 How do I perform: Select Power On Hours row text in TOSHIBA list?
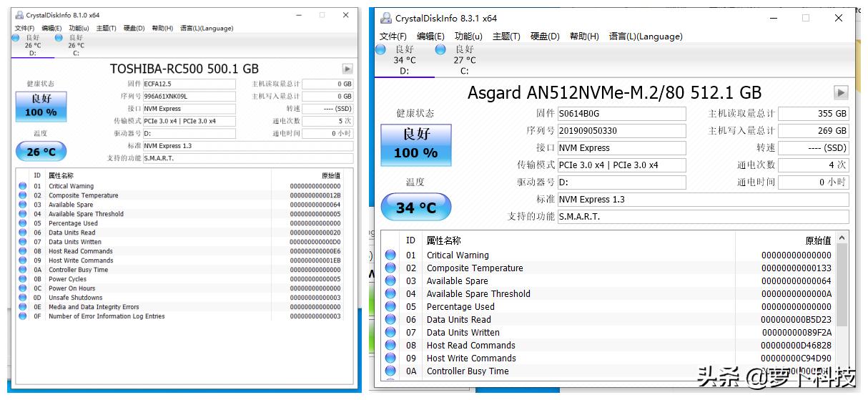click(x=71, y=288)
